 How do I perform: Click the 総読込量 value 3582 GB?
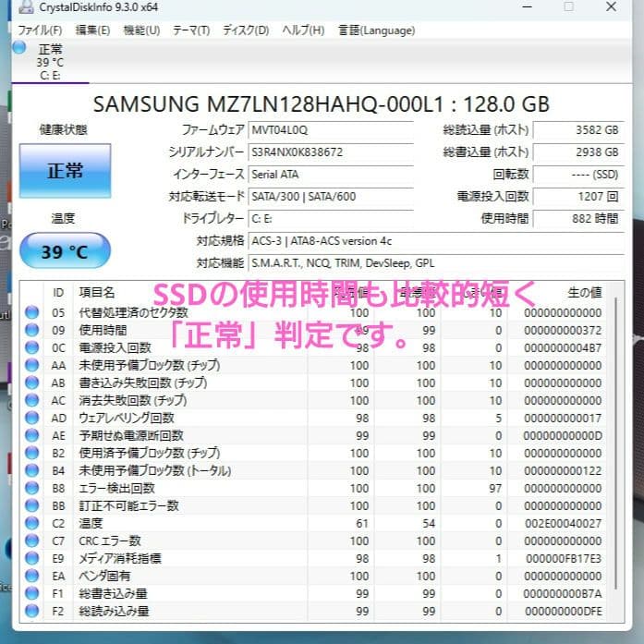click(x=578, y=130)
